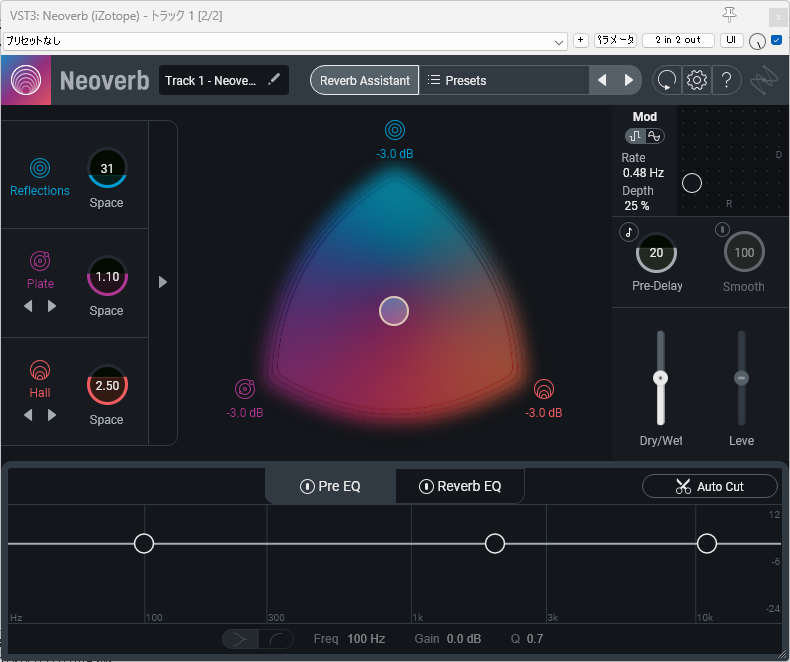This screenshot has height=662, width=790.
Task: Click the Mod XY pad node
Action: pos(692,183)
